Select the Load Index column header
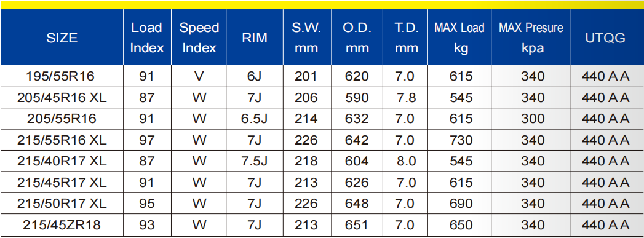The height and width of the screenshot is (238, 644). 147,38
